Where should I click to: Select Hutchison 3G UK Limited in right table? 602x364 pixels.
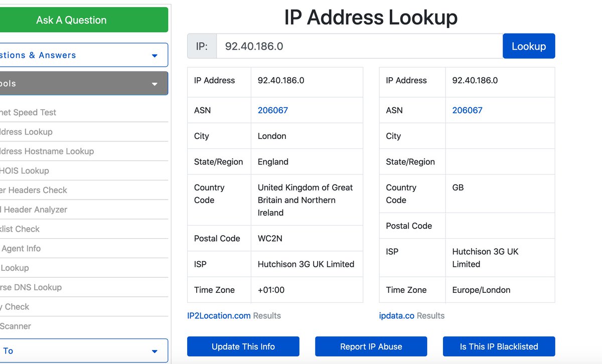click(485, 258)
